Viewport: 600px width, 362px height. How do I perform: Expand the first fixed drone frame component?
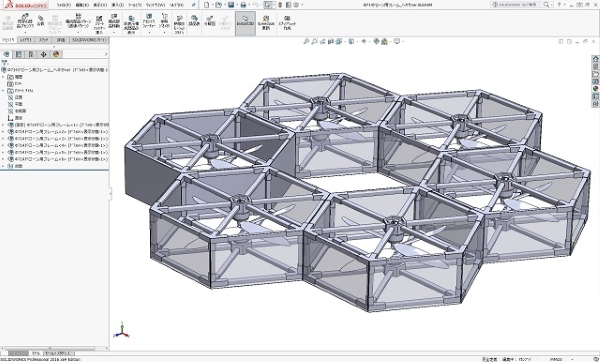3,125
